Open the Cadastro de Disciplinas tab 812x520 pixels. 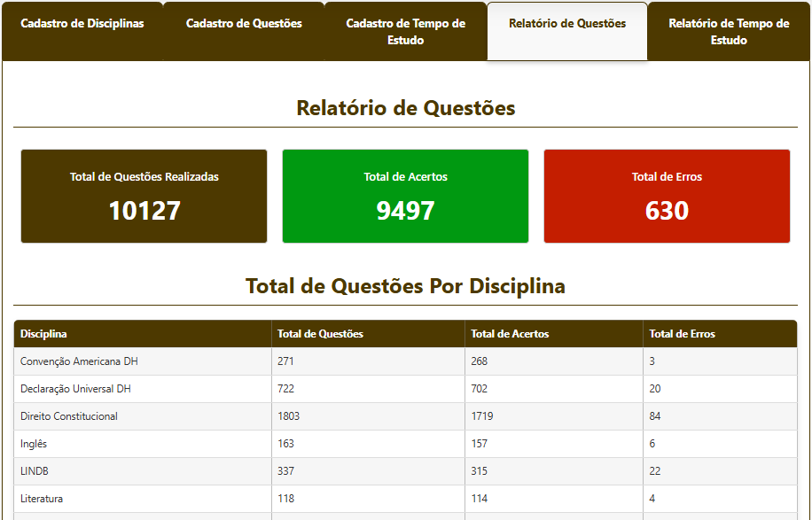(x=82, y=24)
